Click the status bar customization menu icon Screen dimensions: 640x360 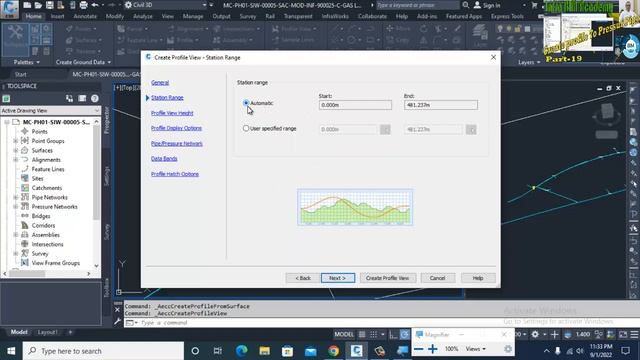634,334
